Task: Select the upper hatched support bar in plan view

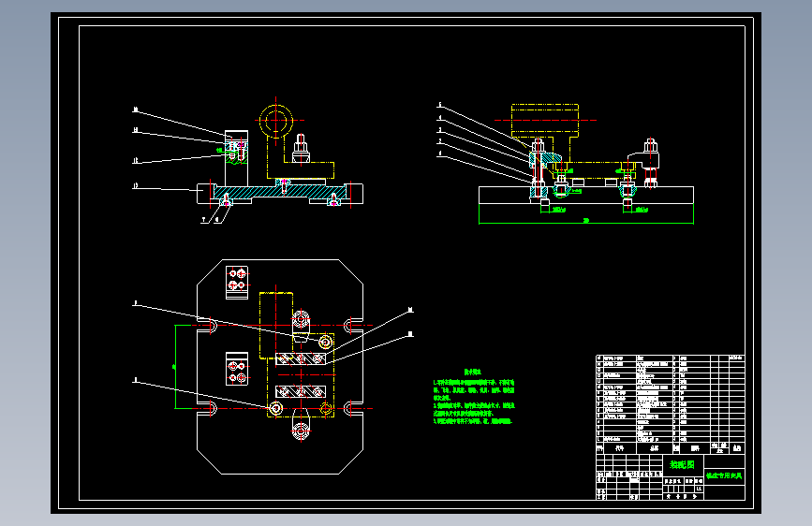Action: (x=301, y=358)
